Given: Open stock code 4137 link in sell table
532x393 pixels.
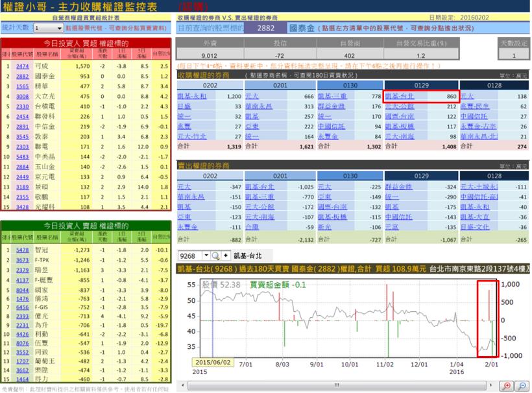Looking at the screenshot, I should (x=23, y=280).
